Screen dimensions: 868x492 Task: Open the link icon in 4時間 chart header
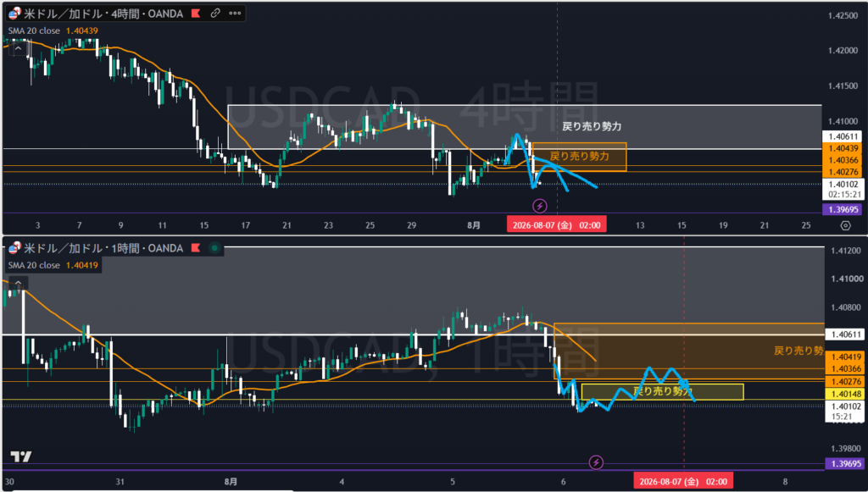click(215, 14)
